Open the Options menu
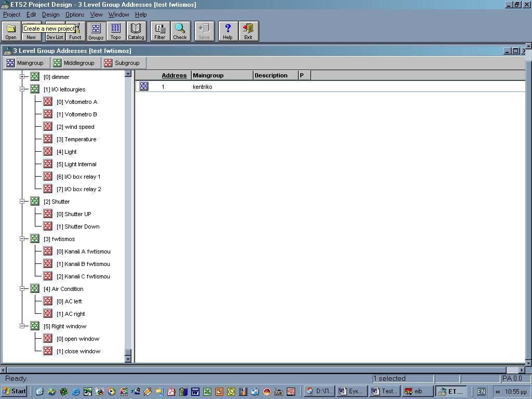Image resolution: width=532 pixels, height=399 pixels. (x=75, y=15)
